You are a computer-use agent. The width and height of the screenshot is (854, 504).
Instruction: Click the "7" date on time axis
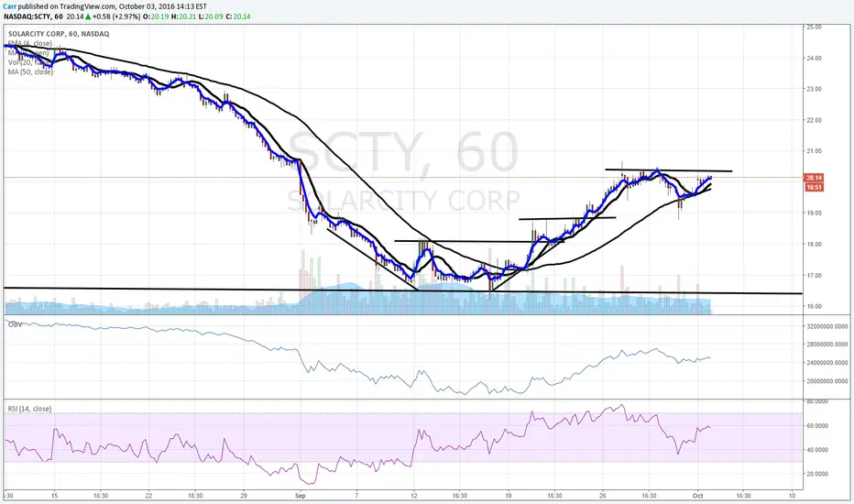(x=356, y=496)
